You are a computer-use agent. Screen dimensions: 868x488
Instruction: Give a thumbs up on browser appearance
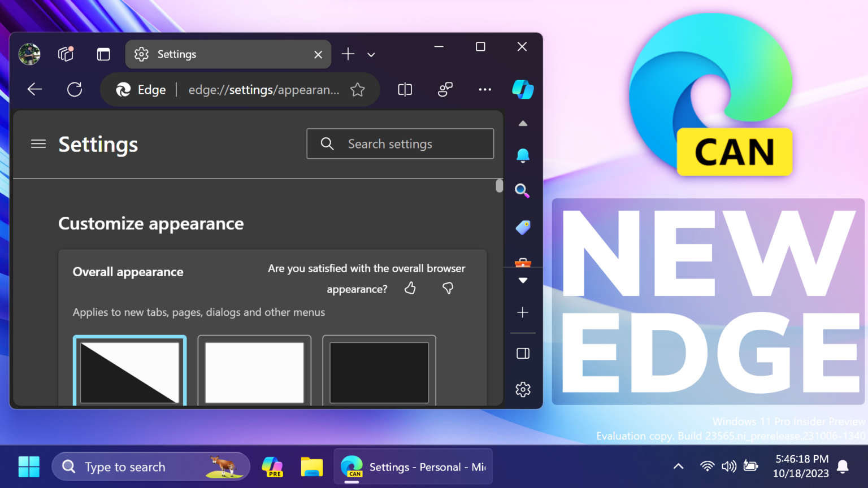tap(410, 288)
